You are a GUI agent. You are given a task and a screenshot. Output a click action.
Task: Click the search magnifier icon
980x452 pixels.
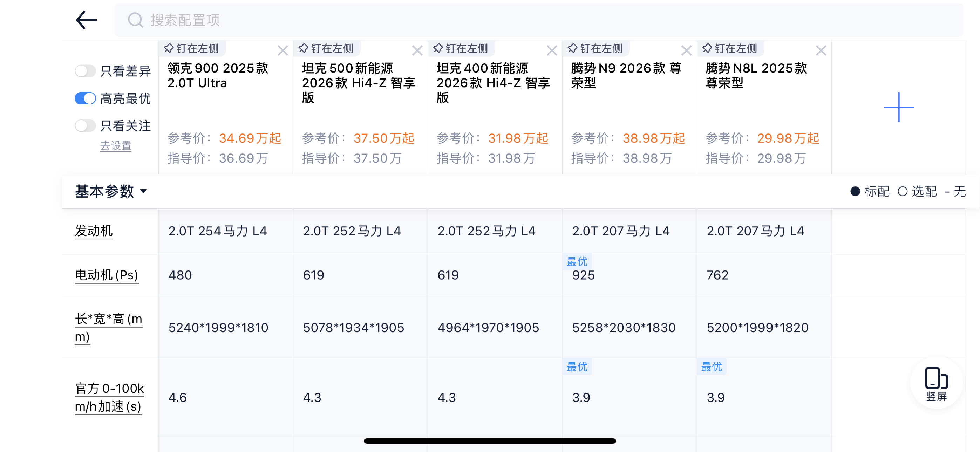(135, 20)
